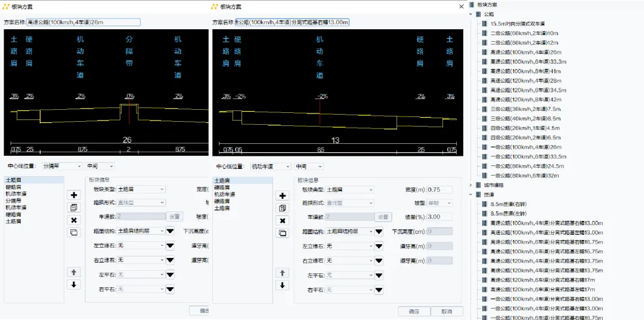Select 机动车道 in the 13.00m dialog block list
Viewport: 644px width, 320px height.
242,194
